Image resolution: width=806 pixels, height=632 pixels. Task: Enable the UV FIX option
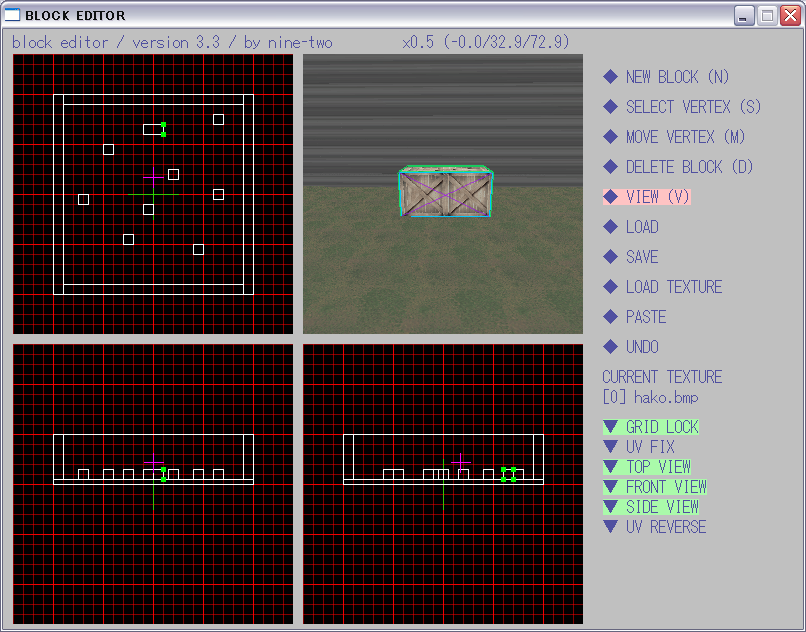610,447
